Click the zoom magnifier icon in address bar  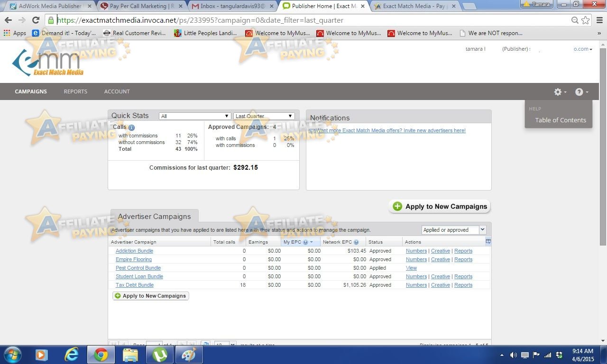pyautogui.click(x=574, y=20)
